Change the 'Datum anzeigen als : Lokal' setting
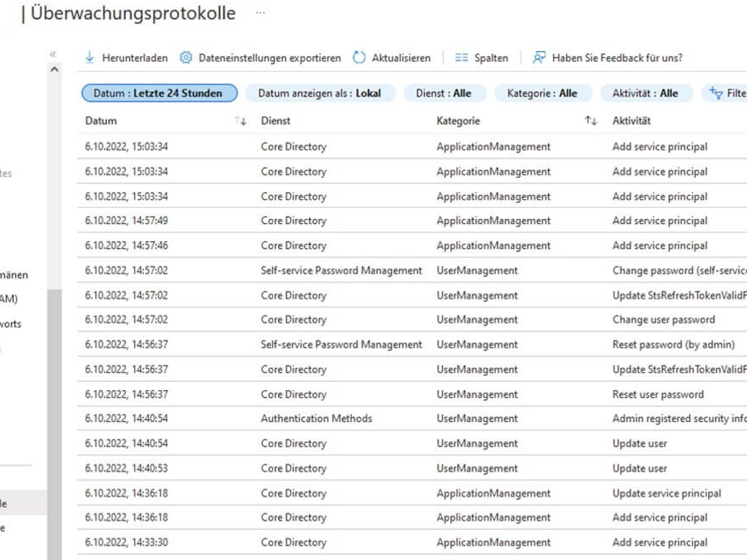Viewport: 747px width, 560px height. coord(320,93)
